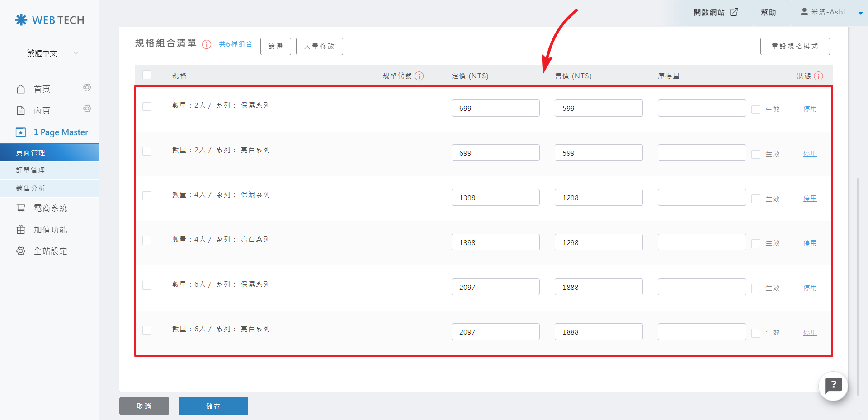Check the first row 2入 保濕系列 checkbox
Image resolution: width=868 pixels, height=420 pixels.
(x=147, y=106)
